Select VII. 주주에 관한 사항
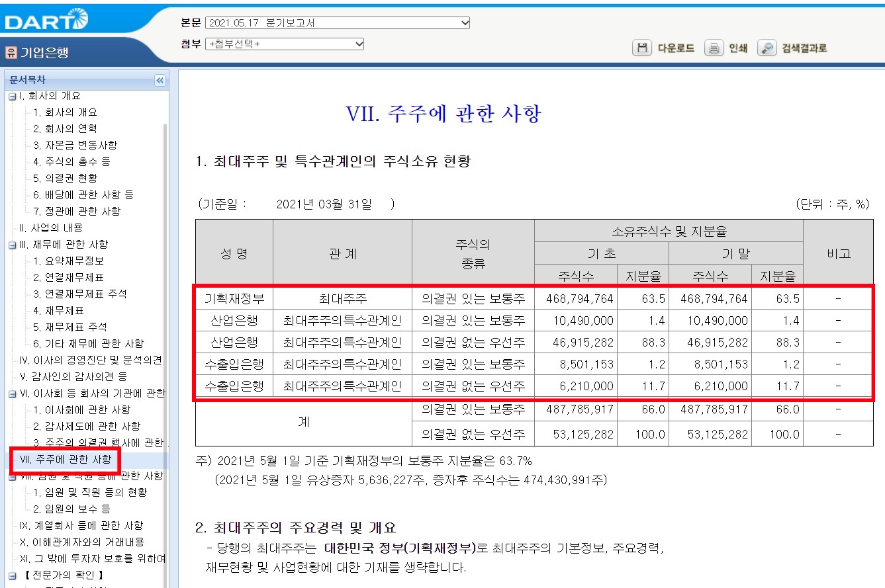885x588 pixels. click(x=66, y=459)
